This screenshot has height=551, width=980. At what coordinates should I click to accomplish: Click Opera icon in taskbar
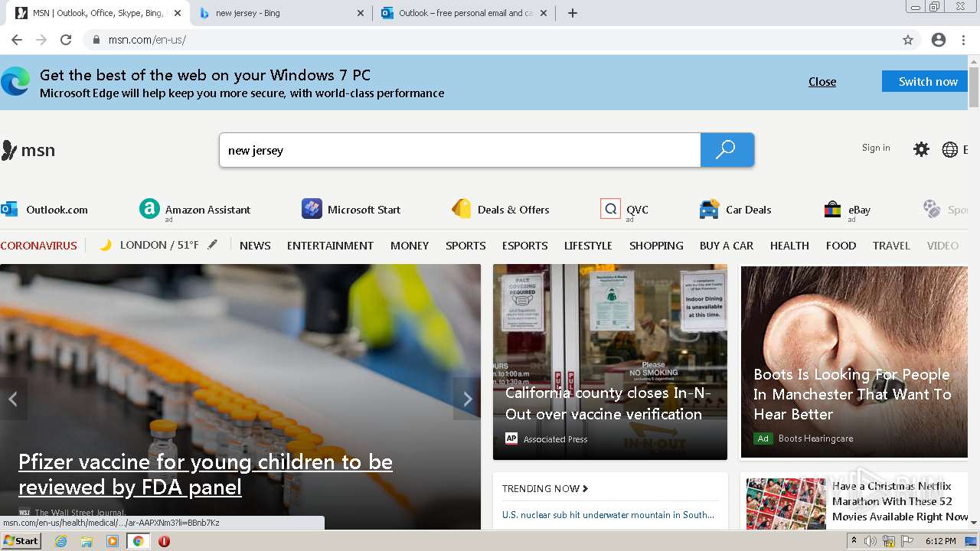pyautogui.click(x=164, y=541)
